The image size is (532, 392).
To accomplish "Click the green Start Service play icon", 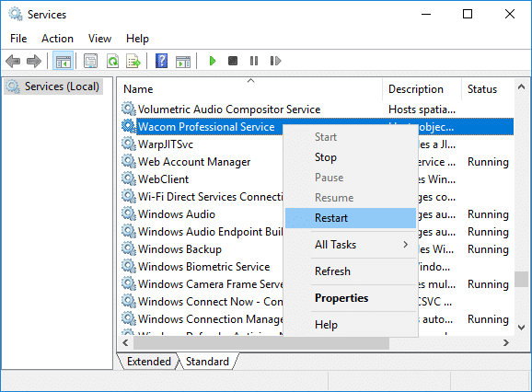I will (x=213, y=61).
